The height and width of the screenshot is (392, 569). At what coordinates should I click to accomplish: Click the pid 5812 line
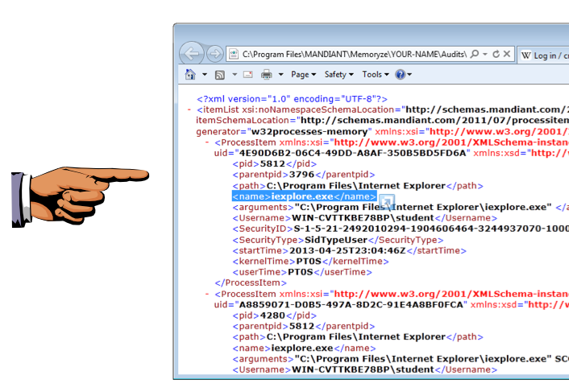[274, 163]
